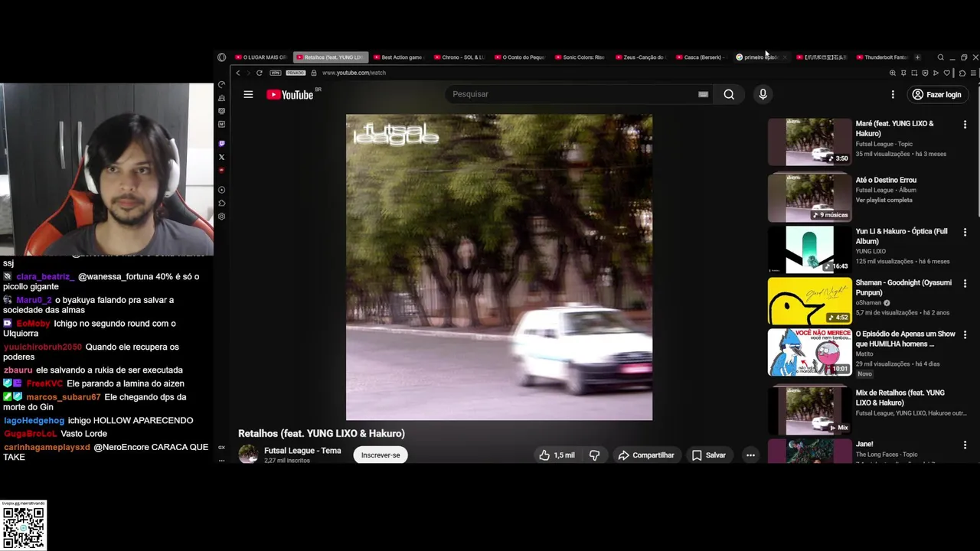Reload the page in browser toolbar

click(x=260, y=73)
